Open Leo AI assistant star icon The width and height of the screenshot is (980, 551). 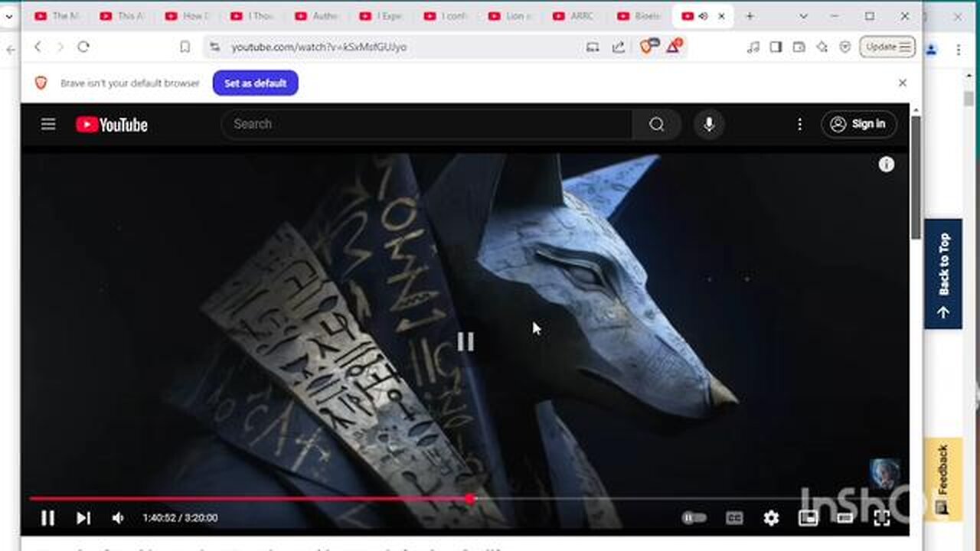coord(822,47)
